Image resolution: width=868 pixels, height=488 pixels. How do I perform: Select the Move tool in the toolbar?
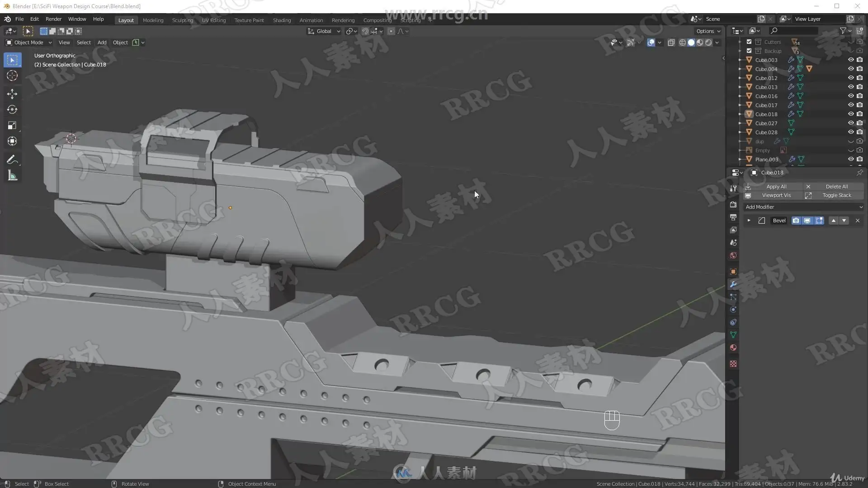click(x=12, y=94)
